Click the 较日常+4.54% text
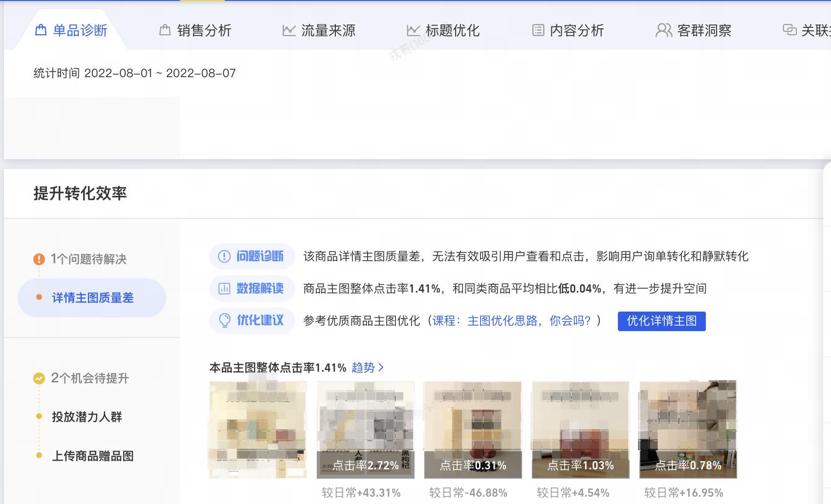Image resolution: width=831 pixels, height=504 pixels. [x=573, y=493]
